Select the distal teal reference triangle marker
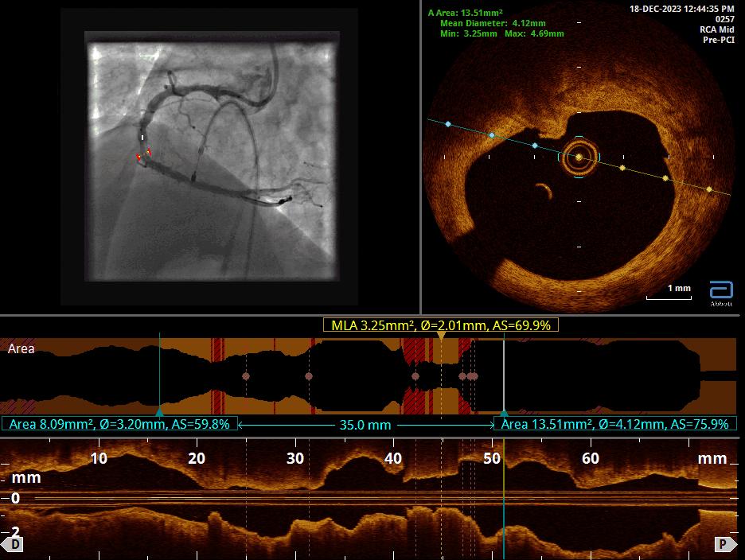Viewport: 745px width, 560px height. coord(160,412)
